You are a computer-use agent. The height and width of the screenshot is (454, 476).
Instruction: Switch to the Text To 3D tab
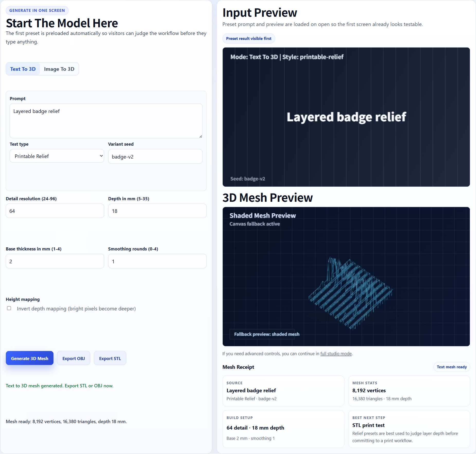pos(23,69)
